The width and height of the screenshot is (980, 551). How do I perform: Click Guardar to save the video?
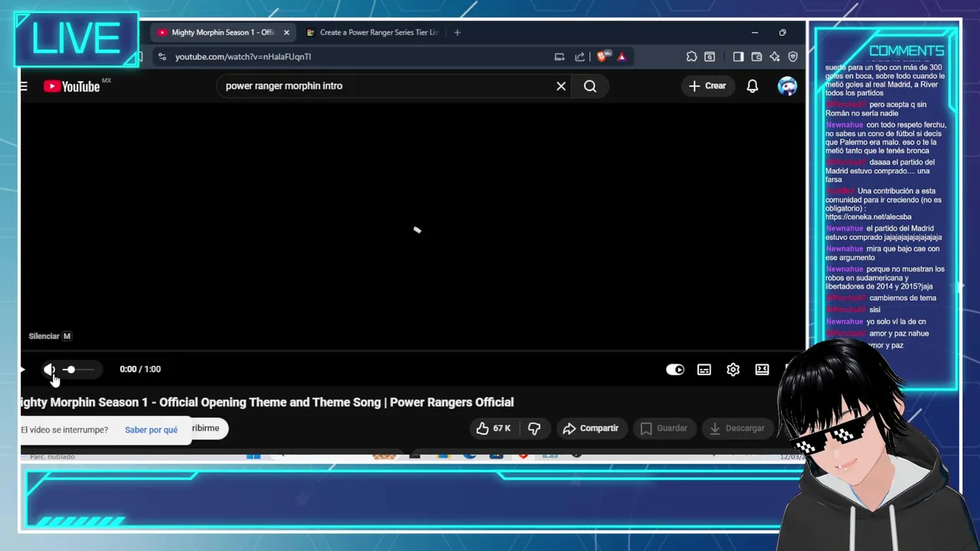[664, 429]
